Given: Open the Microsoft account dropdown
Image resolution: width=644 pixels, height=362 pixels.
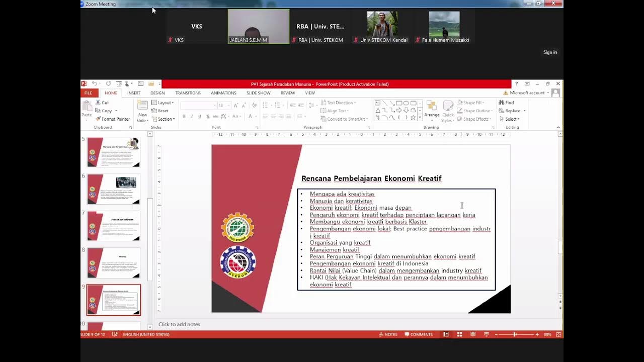Looking at the screenshot, I should 527,93.
